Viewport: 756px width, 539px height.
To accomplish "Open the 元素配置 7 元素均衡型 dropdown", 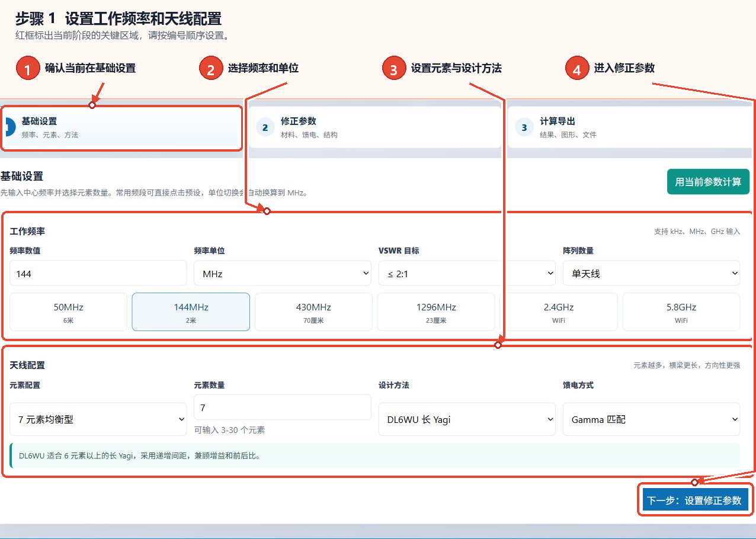I will (98, 419).
